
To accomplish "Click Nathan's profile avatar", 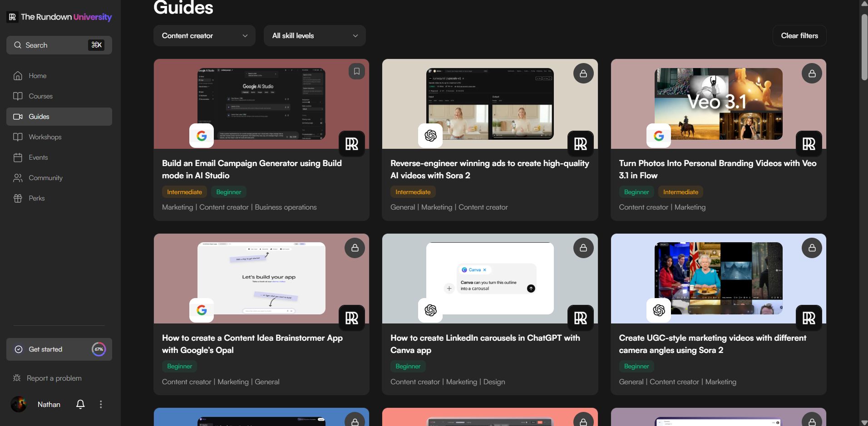I will pyautogui.click(x=19, y=404).
